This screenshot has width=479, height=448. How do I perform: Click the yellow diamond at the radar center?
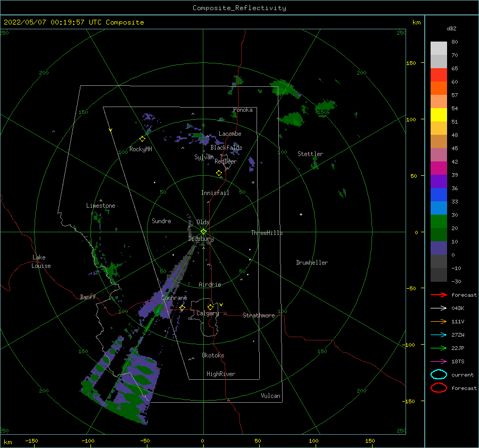click(203, 232)
